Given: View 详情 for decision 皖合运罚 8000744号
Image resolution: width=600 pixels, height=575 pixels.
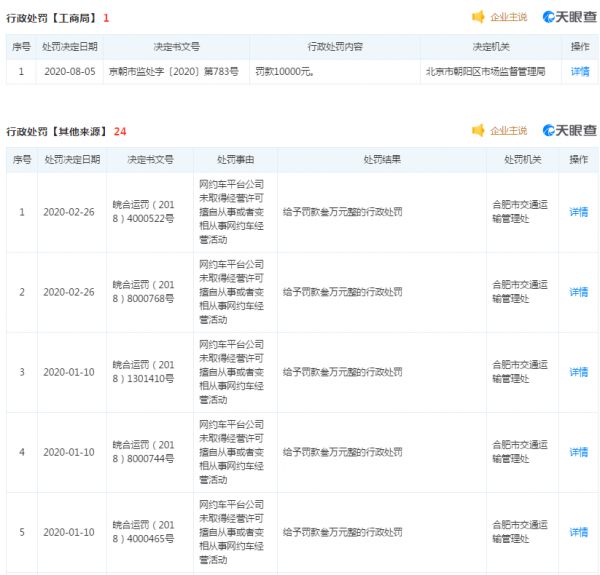Looking at the screenshot, I should pyautogui.click(x=578, y=452).
